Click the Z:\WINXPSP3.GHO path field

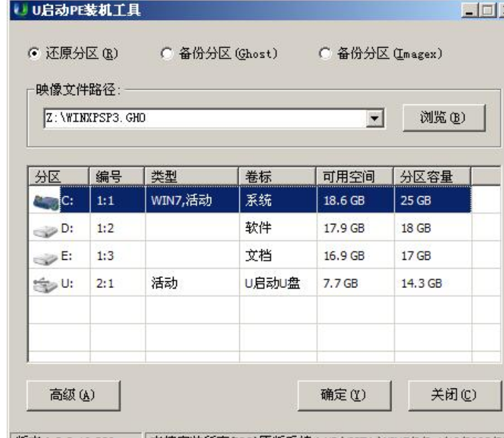pos(201,119)
